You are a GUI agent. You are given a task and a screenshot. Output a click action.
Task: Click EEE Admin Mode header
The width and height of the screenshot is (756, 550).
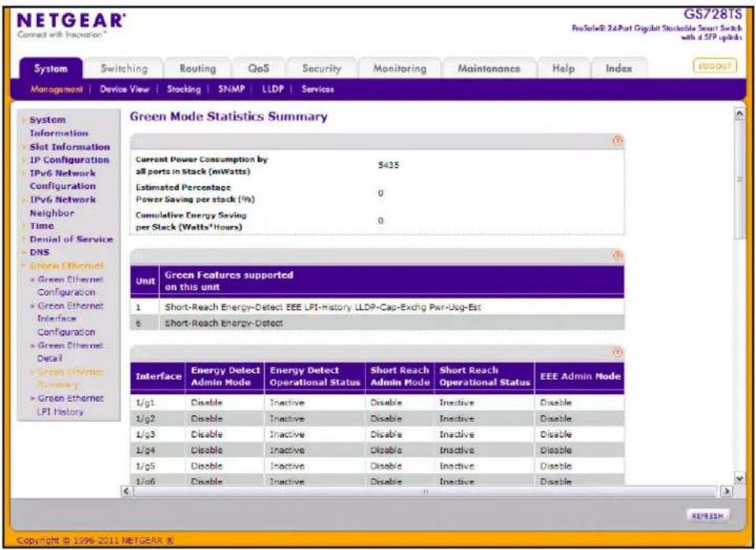580,377
